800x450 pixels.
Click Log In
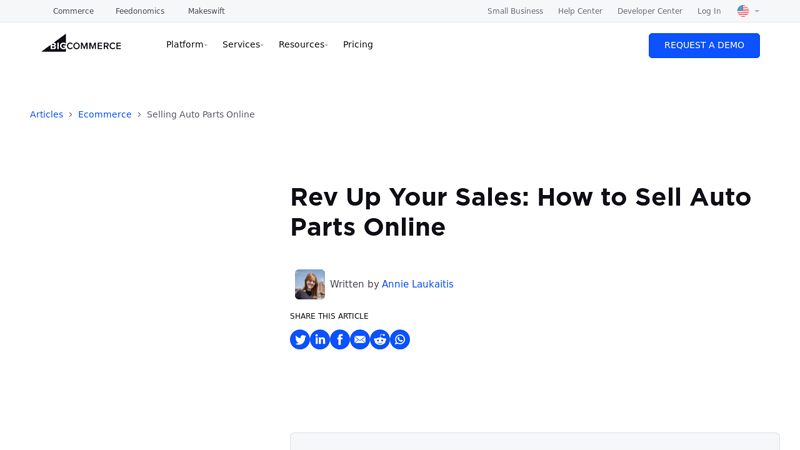tap(709, 11)
